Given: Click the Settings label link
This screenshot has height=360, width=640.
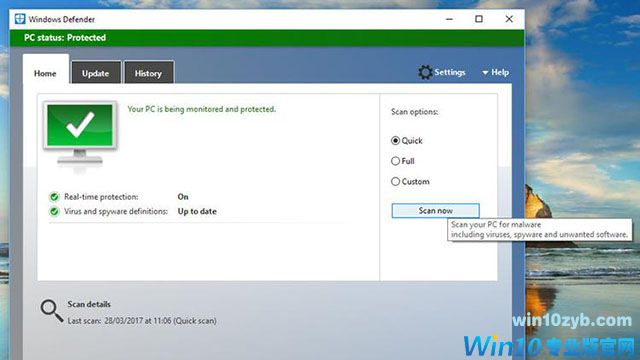Looking at the screenshot, I should coord(450,72).
